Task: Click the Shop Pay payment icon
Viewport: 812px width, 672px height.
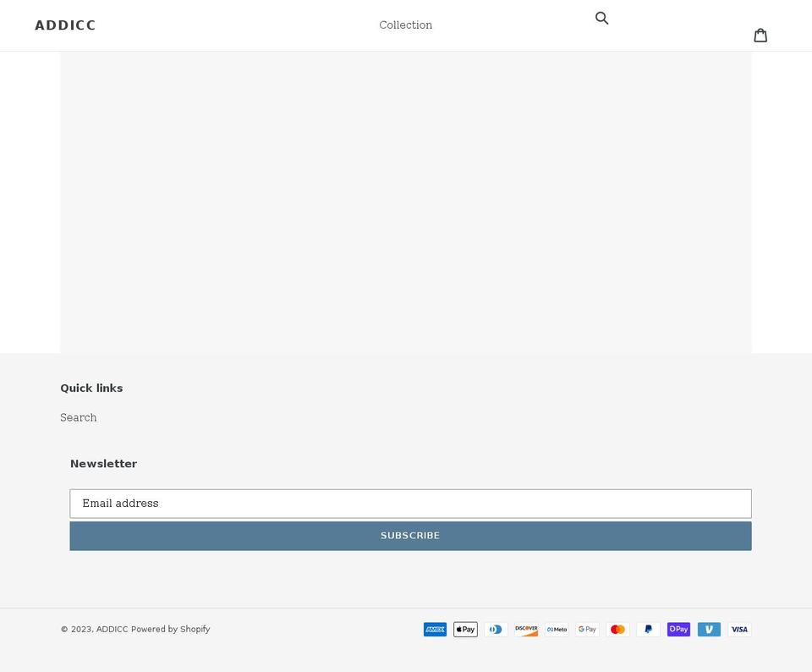Action: pyautogui.click(x=678, y=629)
